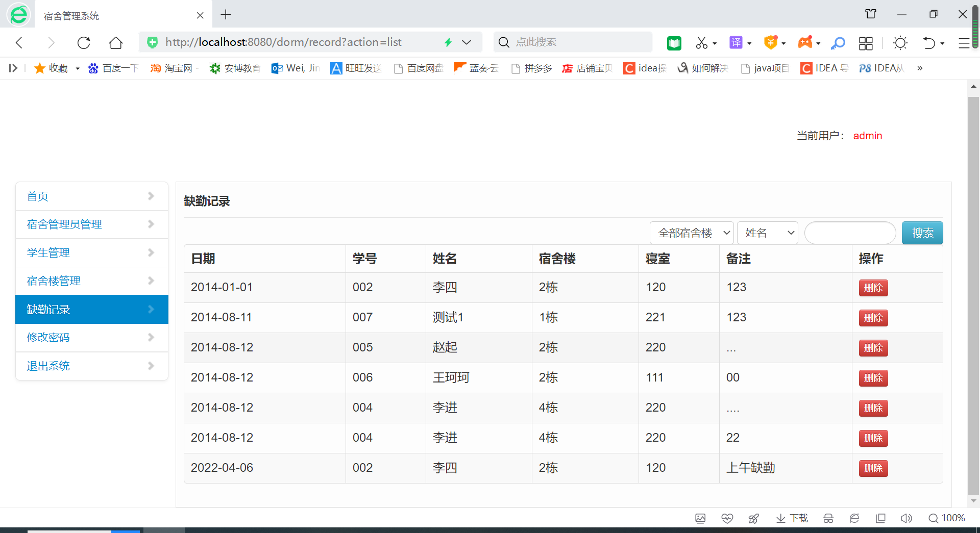The height and width of the screenshot is (533, 980).
Task: Click the undo closed tab icon
Action: (929, 43)
